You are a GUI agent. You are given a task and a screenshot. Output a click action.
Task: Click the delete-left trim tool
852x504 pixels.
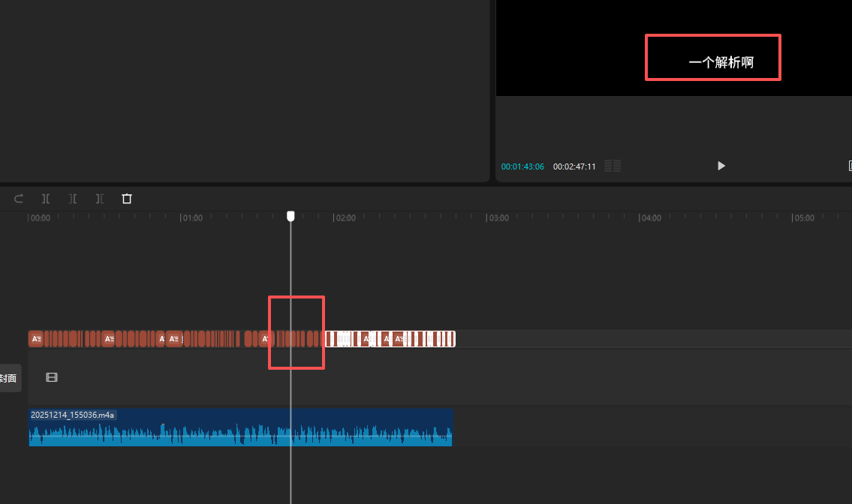(73, 199)
